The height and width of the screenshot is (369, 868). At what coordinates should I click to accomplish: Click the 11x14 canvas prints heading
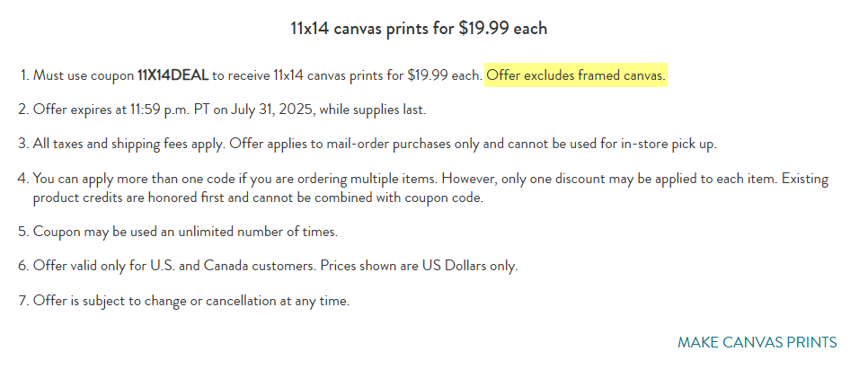pyautogui.click(x=419, y=28)
